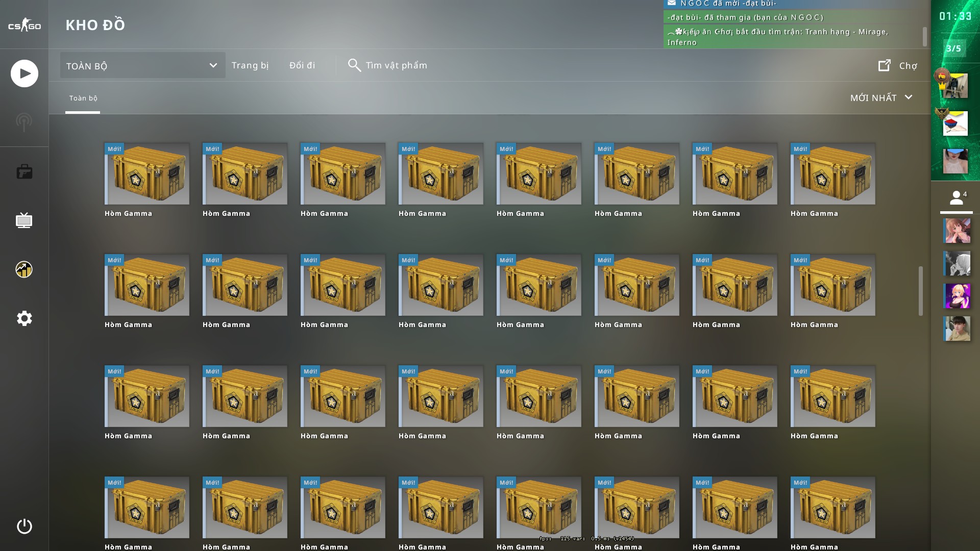The image size is (980, 551).
Task: Expand the MỚI NHẤT sort dropdown
Action: [881, 97]
